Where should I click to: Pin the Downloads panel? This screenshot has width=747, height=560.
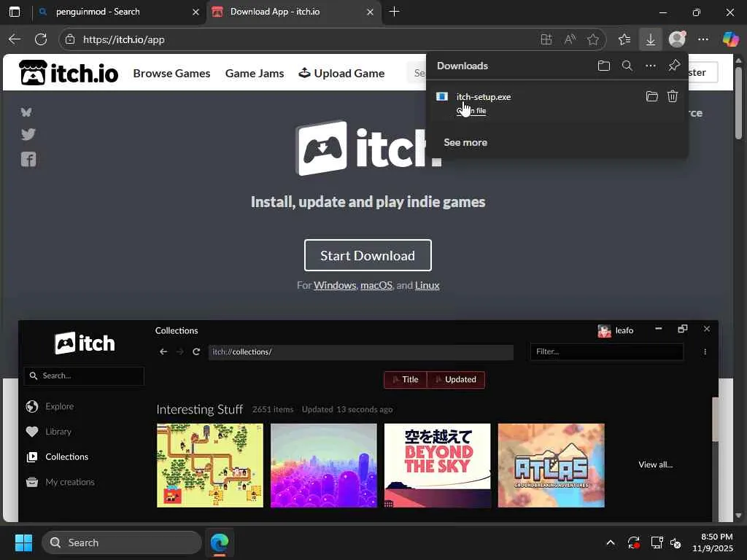point(673,66)
